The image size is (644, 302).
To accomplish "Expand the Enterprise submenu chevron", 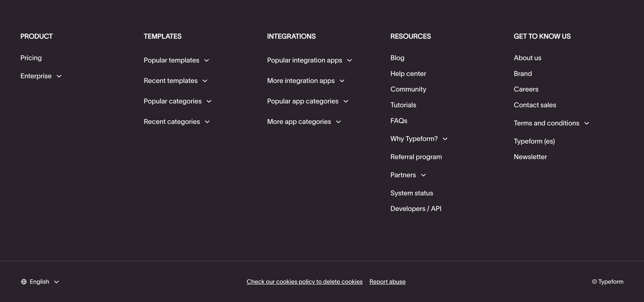I will pyautogui.click(x=59, y=76).
